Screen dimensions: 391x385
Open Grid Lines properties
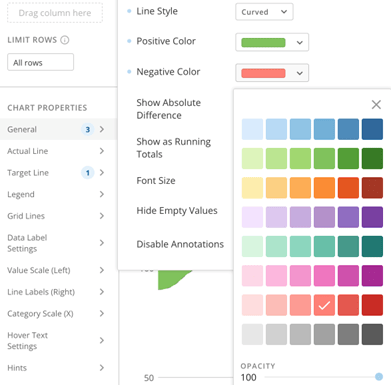coord(58,216)
